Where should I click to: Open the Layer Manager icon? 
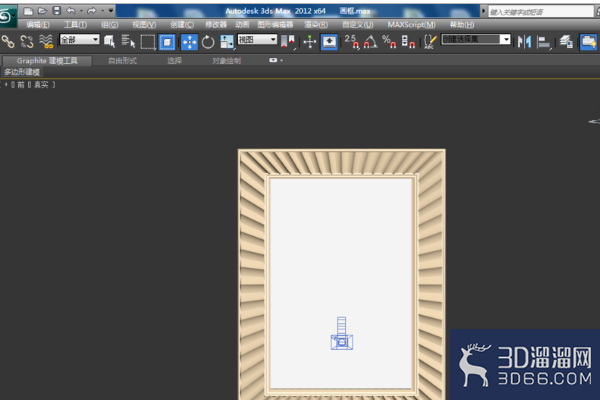(x=566, y=41)
